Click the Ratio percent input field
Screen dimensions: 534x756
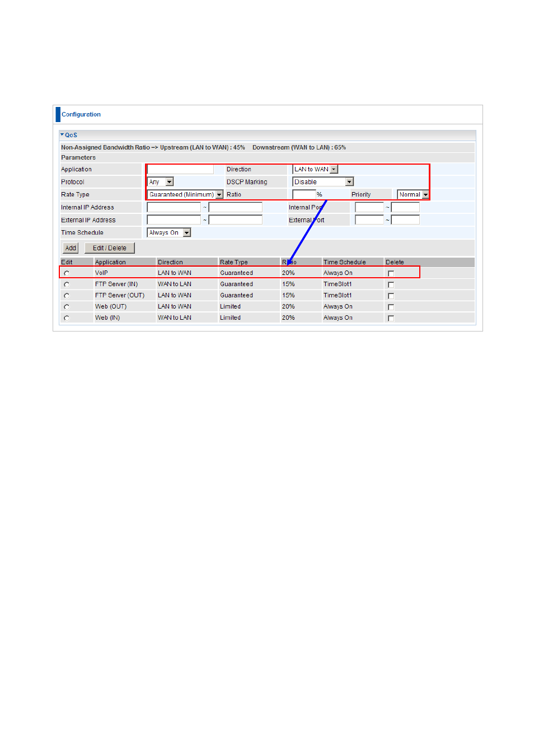[305, 194]
